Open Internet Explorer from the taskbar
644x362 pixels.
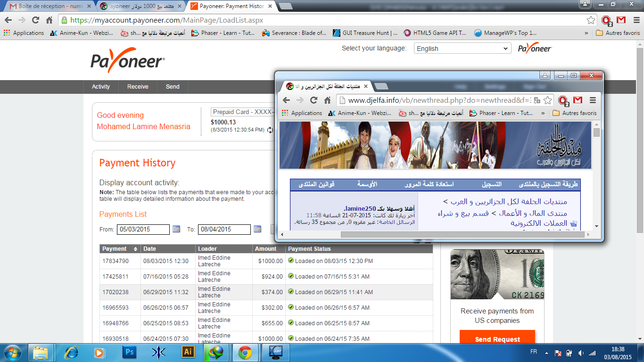71,352
